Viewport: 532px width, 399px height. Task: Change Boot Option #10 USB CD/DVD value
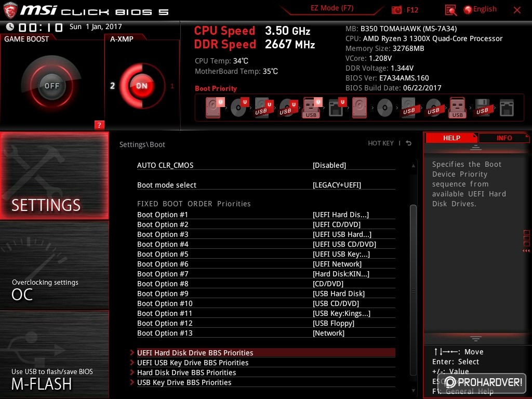click(x=336, y=303)
